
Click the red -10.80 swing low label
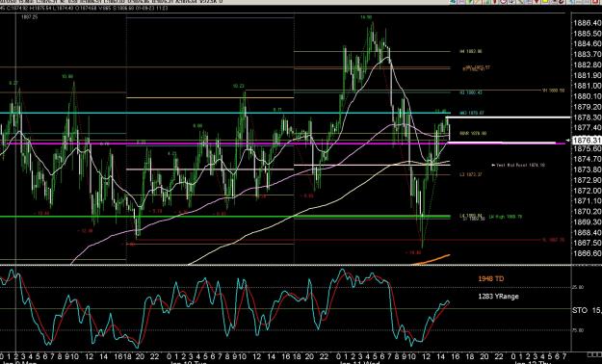coord(413,252)
